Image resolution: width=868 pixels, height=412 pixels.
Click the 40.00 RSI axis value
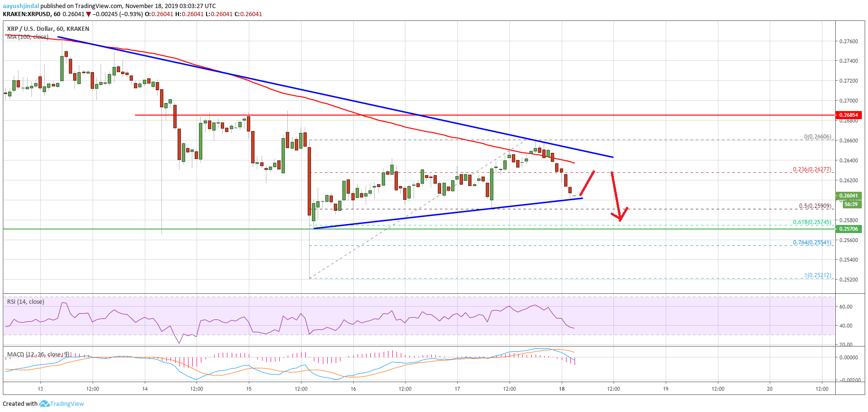tap(846, 326)
